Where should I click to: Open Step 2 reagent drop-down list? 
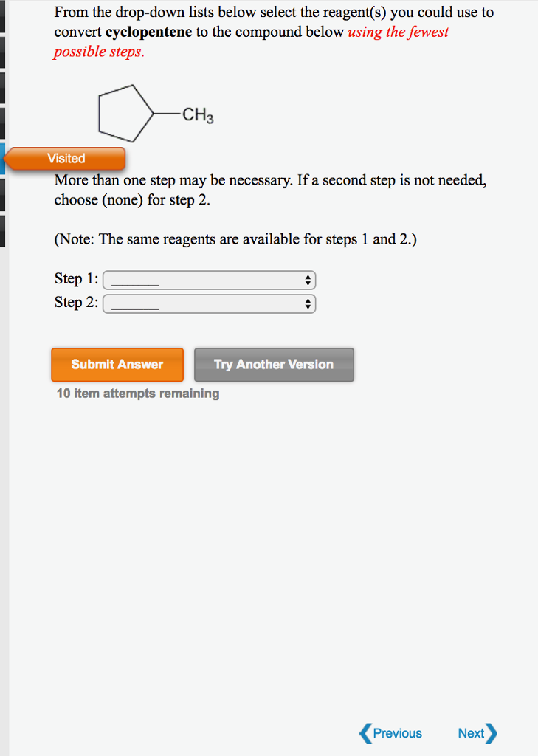[210, 303]
